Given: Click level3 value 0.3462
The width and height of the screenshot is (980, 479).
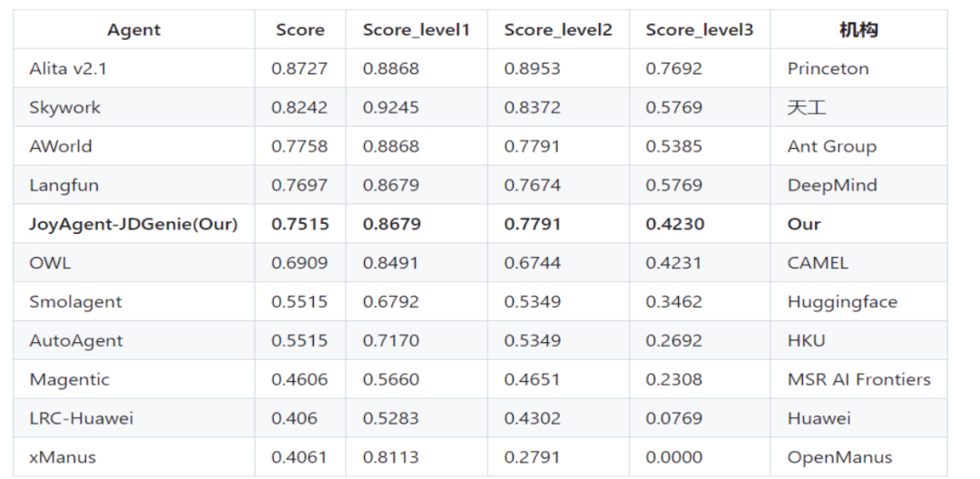Looking at the screenshot, I should [x=673, y=301].
